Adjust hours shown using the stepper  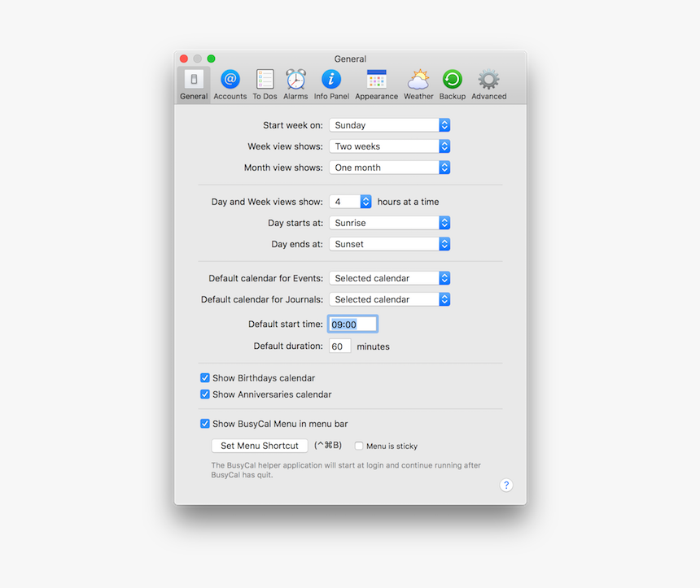[364, 201]
